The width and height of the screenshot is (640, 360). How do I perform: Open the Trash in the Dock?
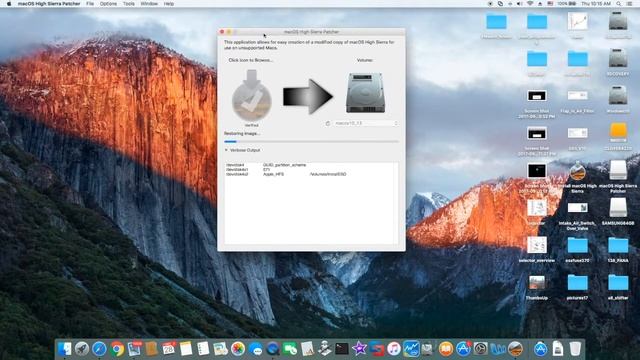coord(575,349)
